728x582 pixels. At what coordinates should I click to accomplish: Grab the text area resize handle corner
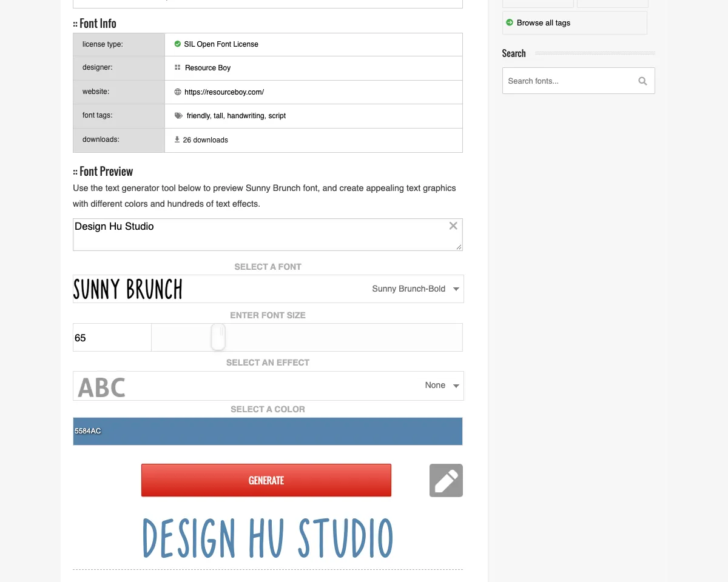(459, 247)
